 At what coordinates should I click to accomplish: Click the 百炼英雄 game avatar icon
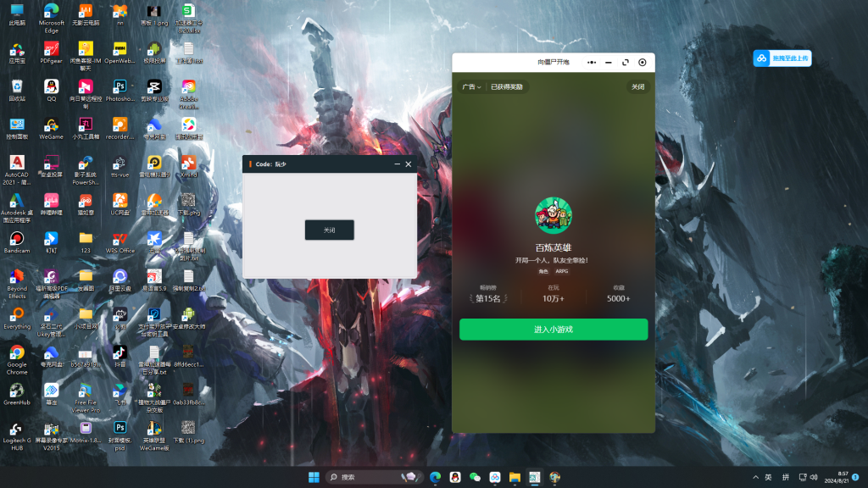tap(554, 215)
